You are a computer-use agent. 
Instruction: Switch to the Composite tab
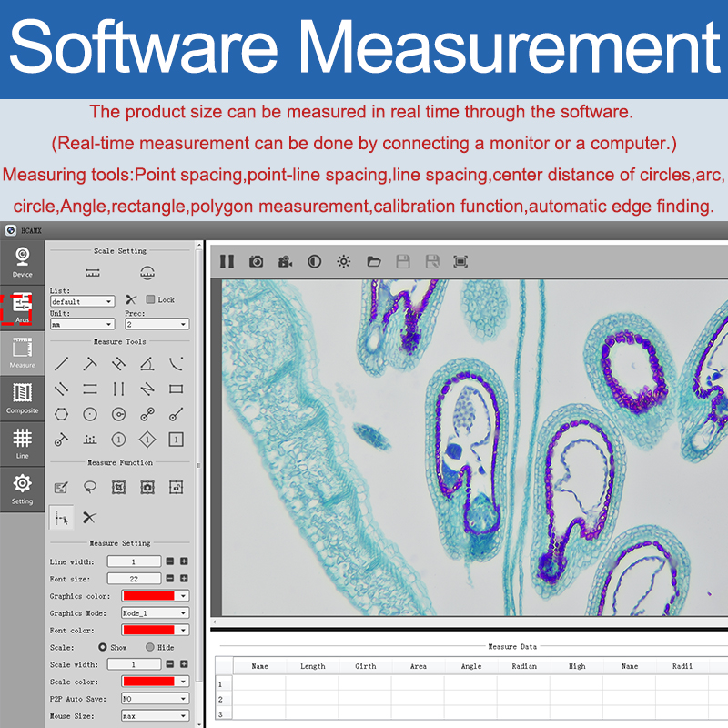tap(22, 397)
